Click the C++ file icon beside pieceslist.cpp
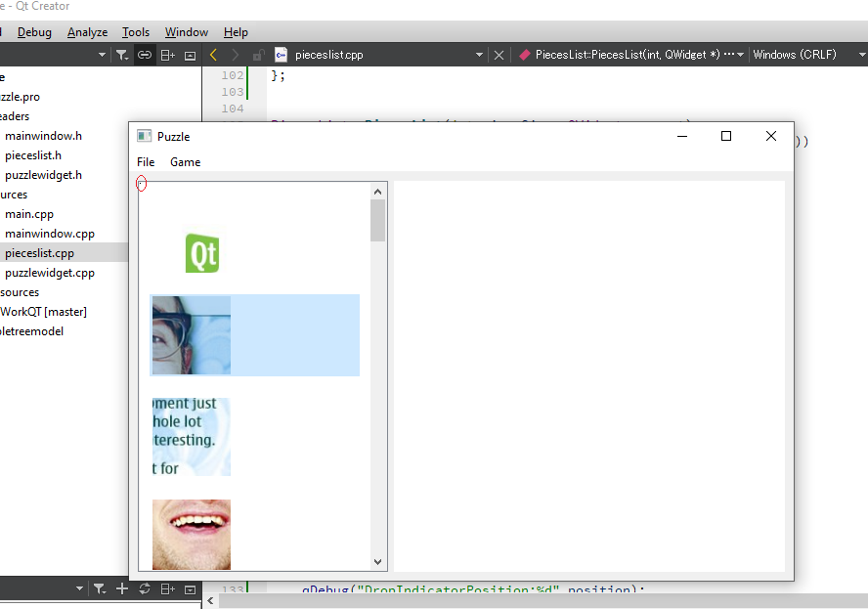The height and width of the screenshot is (609, 868). pyautogui.click(x=282, y=55)
